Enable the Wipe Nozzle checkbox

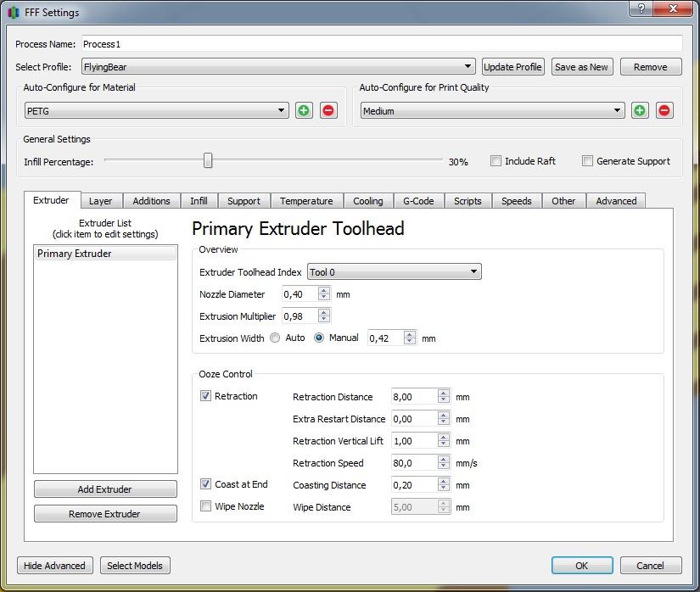[206, 506]
